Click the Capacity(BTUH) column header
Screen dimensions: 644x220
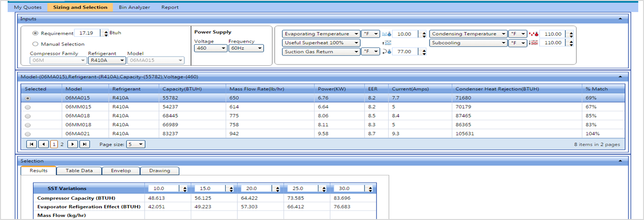(193, 89)
